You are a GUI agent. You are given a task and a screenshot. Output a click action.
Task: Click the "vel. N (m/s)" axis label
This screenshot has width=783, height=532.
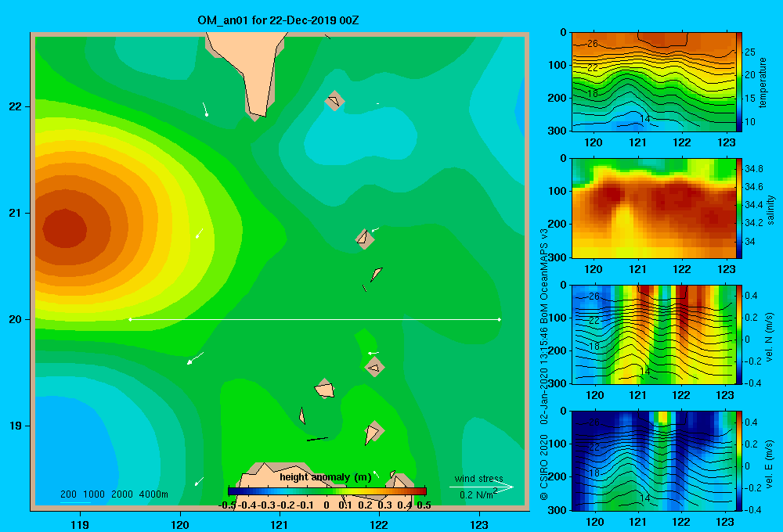[770, 337]
